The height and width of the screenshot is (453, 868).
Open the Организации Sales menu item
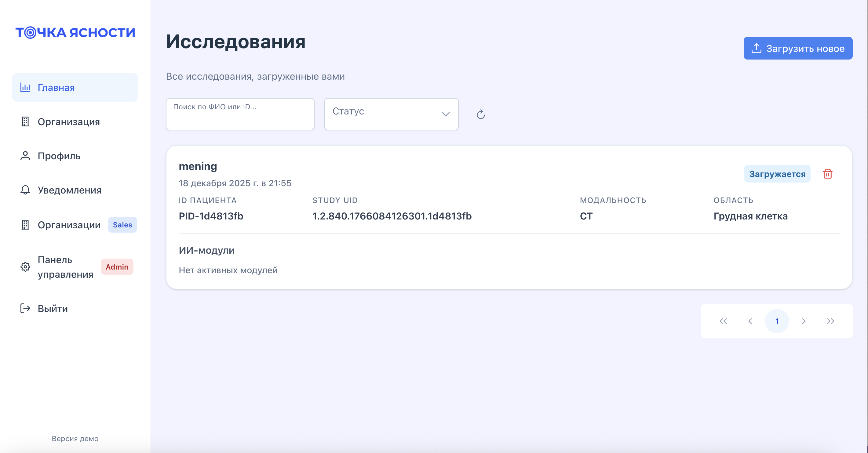pos(75,225)
